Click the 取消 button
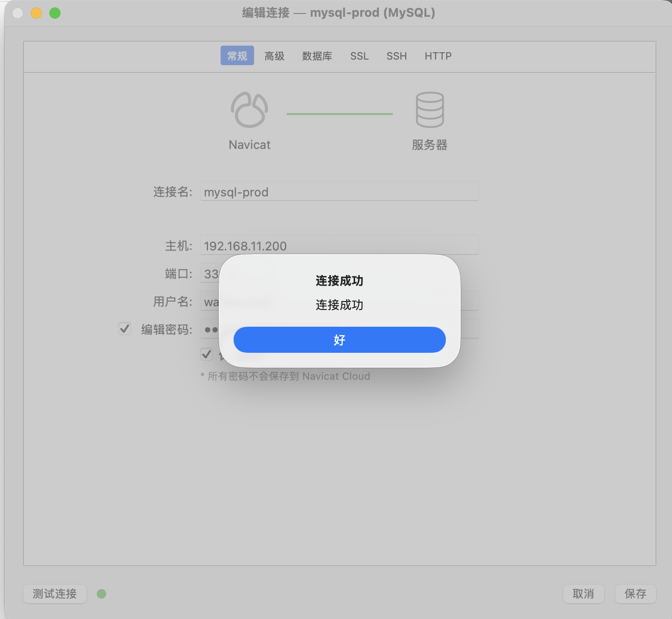 (583, 594)
